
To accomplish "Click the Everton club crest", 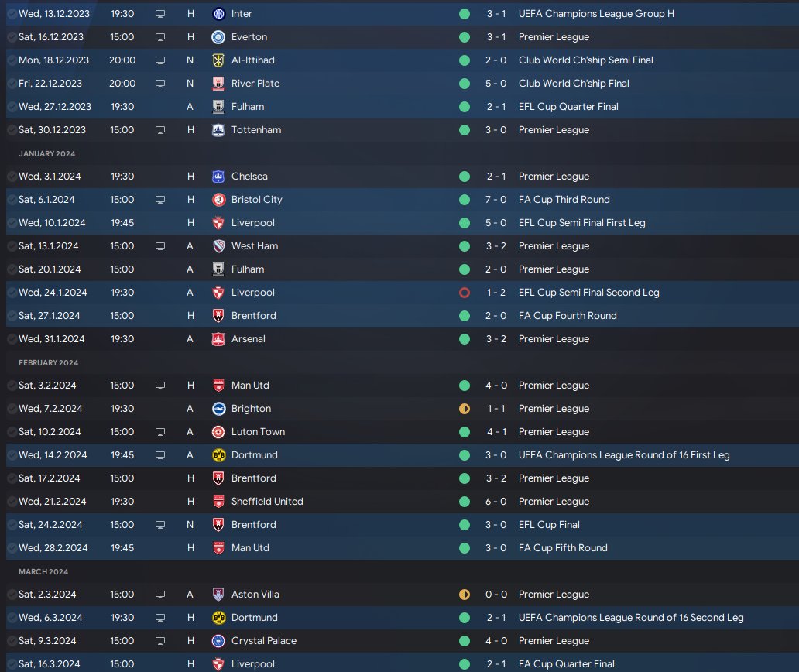I will (x=218, y=36).
